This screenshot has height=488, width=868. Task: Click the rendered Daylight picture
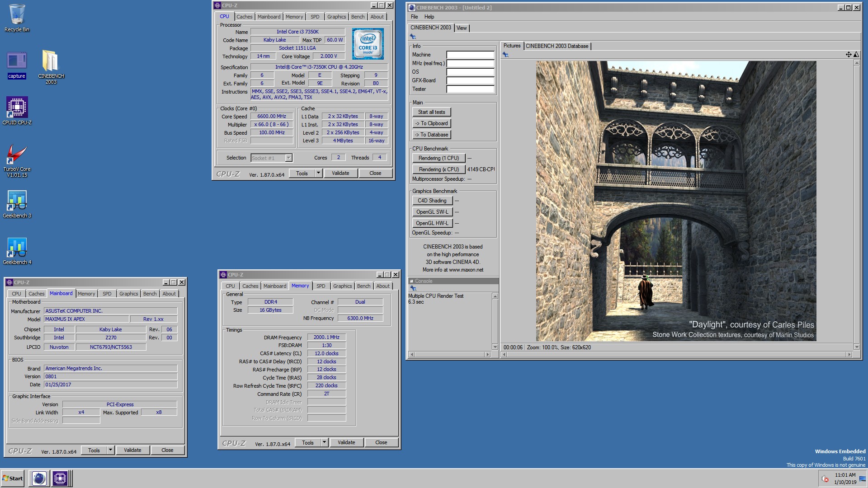(x=676, y=201)
